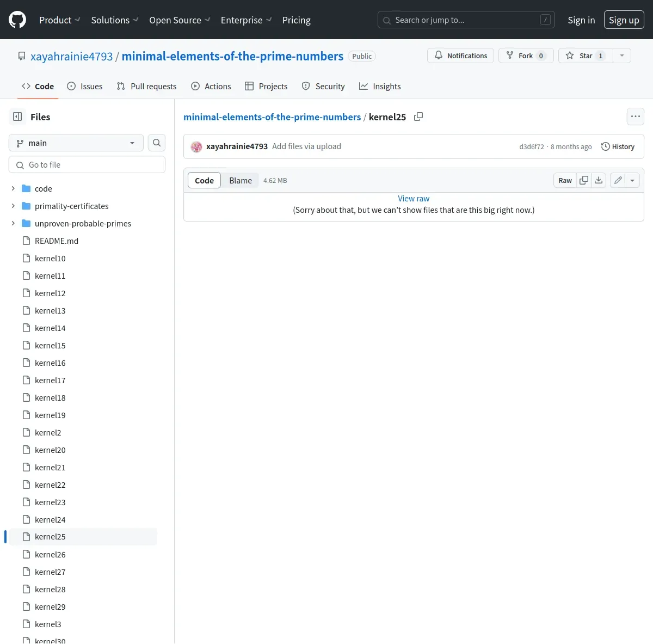Expand the primality-certificates folder chevron
653x644 pixels.
[13, 206]
